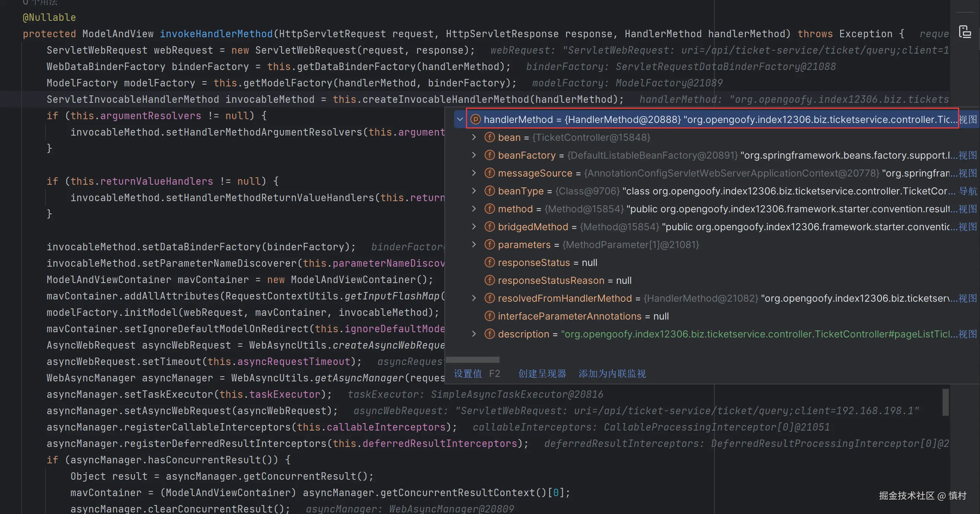This screenshot has height=514, width=980.
Task: Click the parameter icon beside handlerMethod
Action: pos(476,120)
